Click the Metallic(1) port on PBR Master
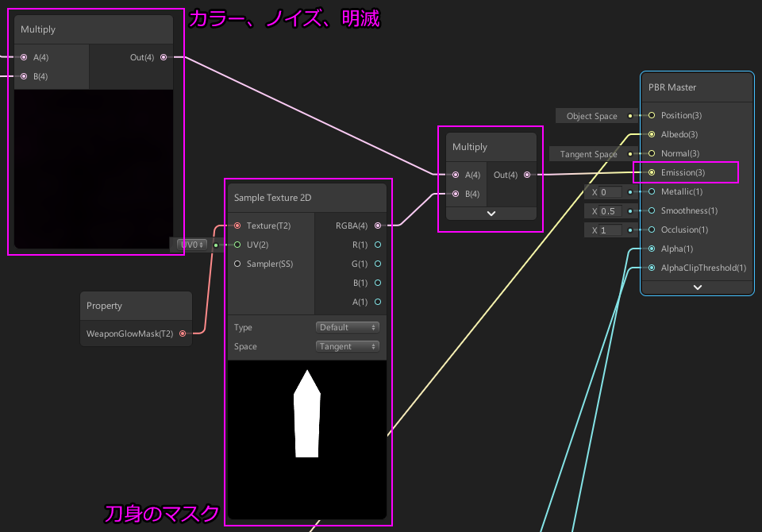 (x=652, y=191)
